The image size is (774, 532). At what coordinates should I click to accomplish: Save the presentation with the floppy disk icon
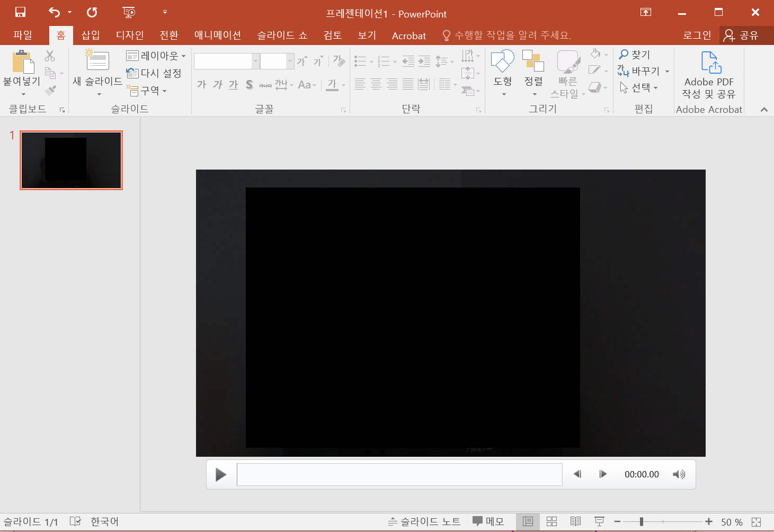pos(20,12)
